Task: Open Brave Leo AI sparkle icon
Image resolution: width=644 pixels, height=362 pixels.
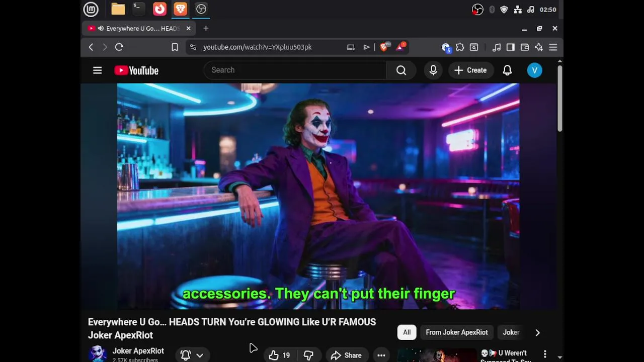Action: (x=539, y=47)
